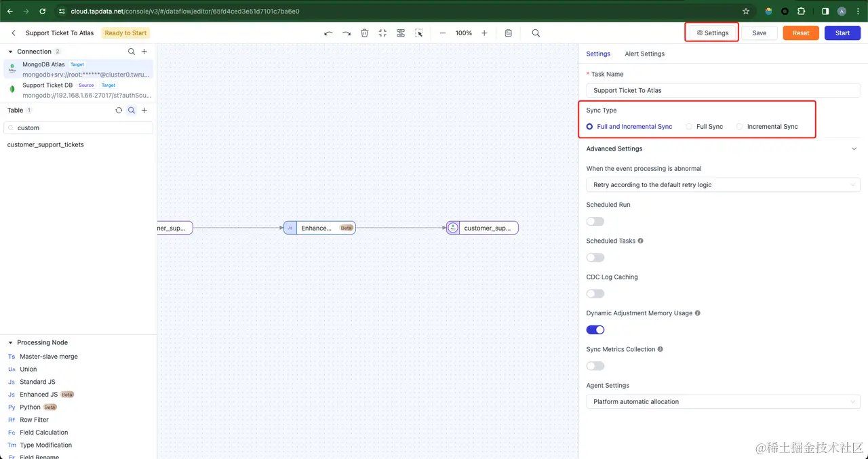868x459 pixels.
Task: Select the MongoDB Atlas connection
Action: tap(79, 69)
